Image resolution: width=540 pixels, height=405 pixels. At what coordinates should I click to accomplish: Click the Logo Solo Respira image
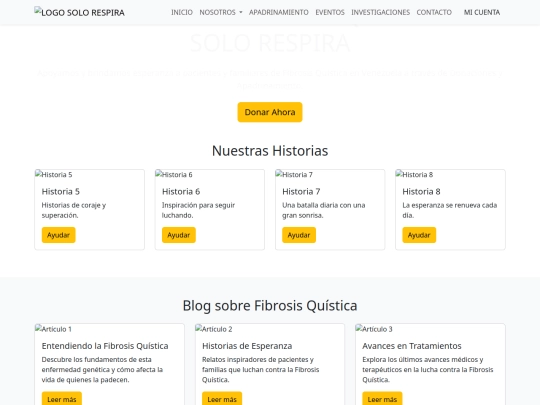coord(80,12)
